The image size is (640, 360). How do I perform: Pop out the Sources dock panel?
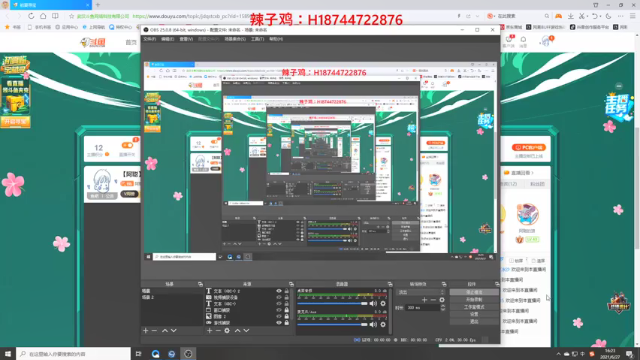(x=291, y=284)
